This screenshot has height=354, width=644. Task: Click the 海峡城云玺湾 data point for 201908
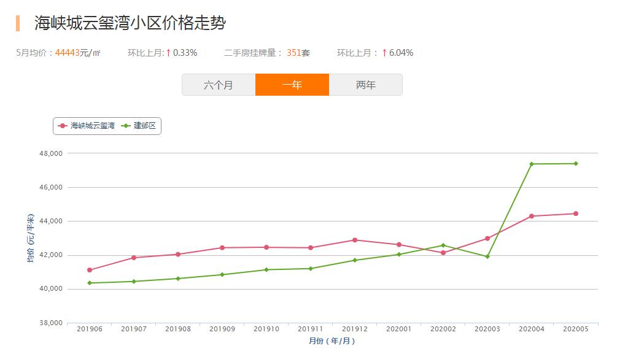tap(178, 255)
